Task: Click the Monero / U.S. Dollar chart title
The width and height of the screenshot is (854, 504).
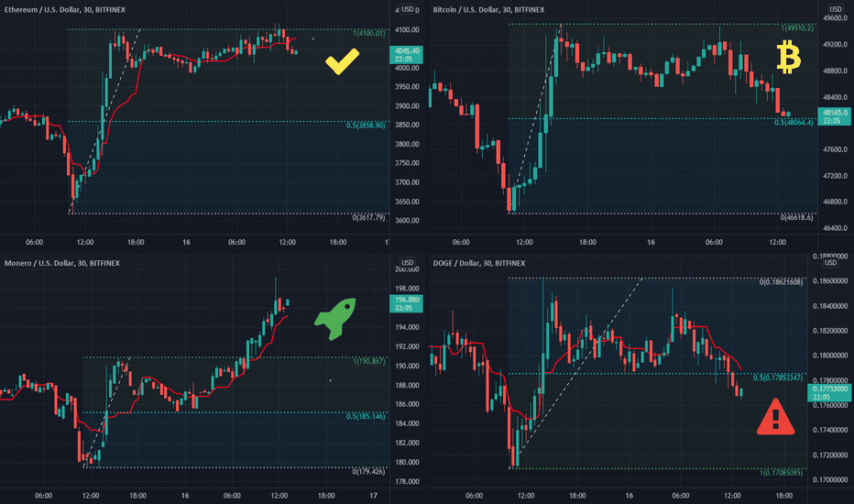Action: [62, 263]
